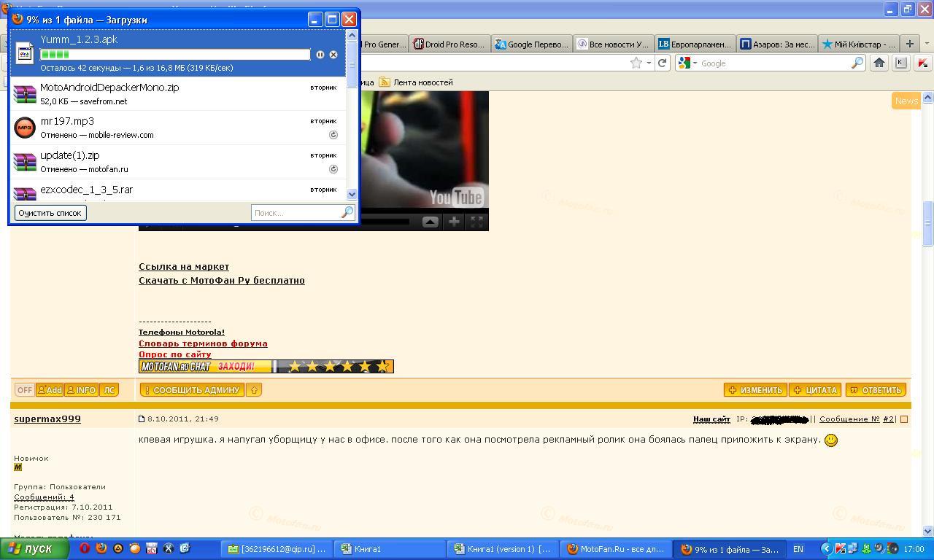This screenshot has width=934, height=560.
Task: Click the ИЗМЕНИТЬ button
Action: pos(755,390)
